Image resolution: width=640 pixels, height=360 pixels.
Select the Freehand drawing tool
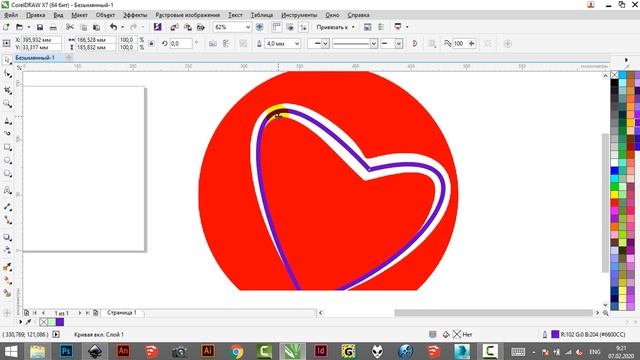[7, 121]
